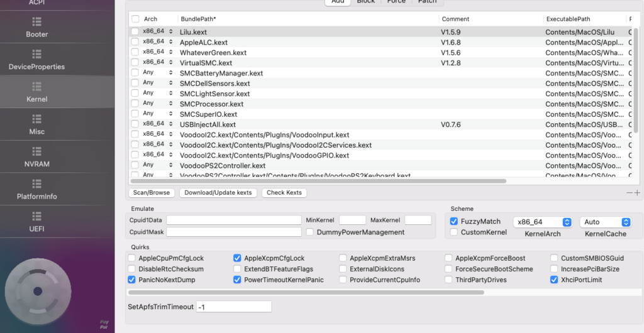644x333 pixels.
Task: Switch to the Force tab
Action: point(396,2)
